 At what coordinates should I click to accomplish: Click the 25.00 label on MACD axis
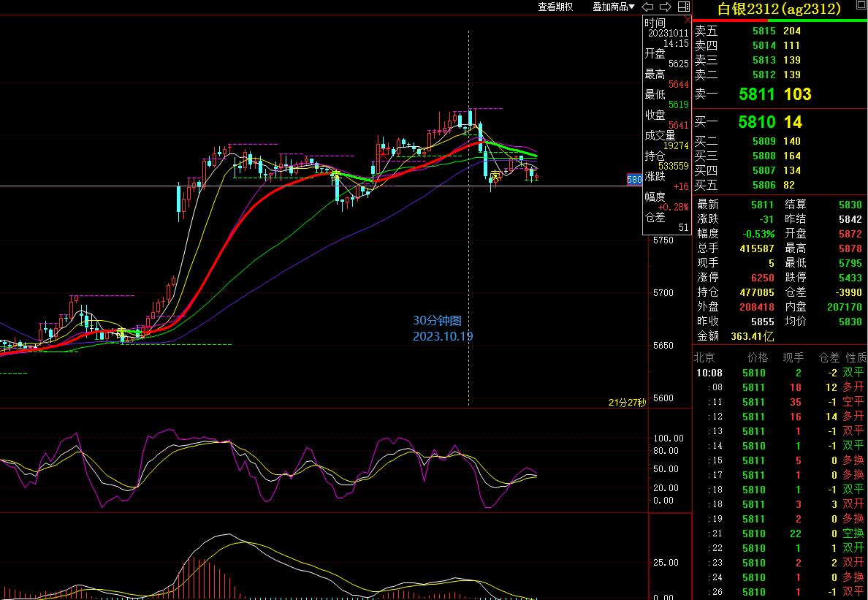[x=666, y=562]
